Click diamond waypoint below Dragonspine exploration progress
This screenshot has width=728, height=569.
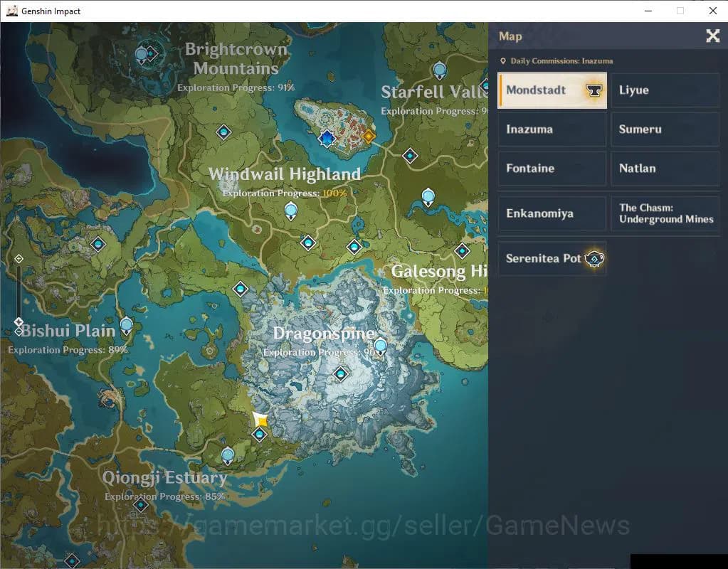(342, 373)
